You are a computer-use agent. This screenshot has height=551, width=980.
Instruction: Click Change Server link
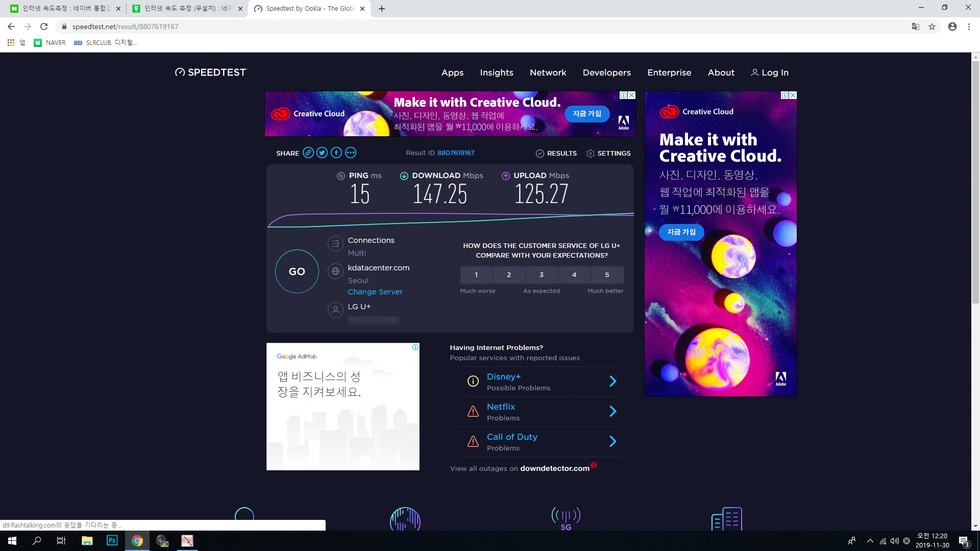375,292
